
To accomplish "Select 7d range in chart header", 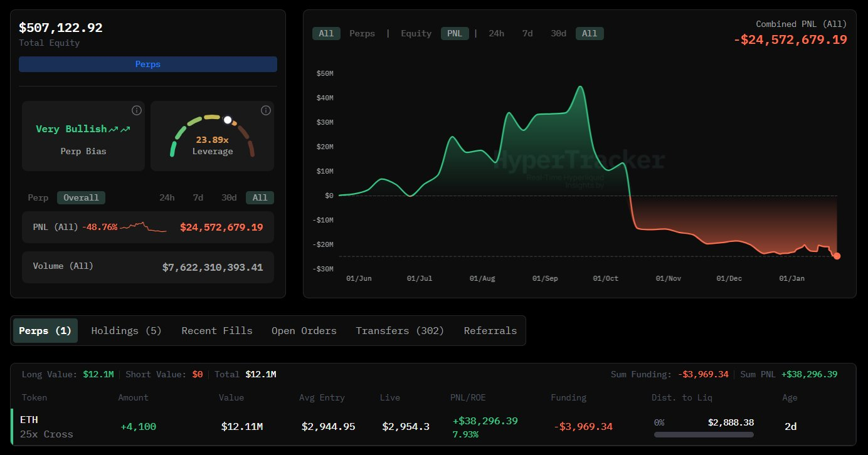I will click(x=527, y=33).
